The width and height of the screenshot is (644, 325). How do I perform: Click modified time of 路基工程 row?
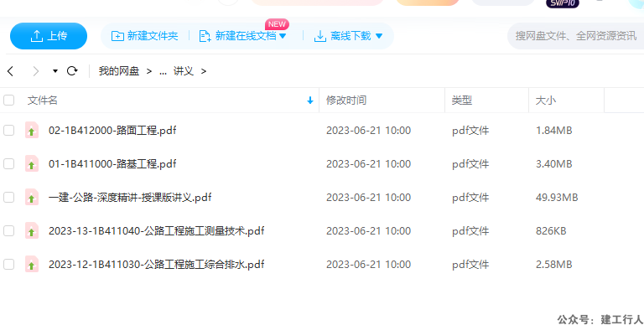368,164
